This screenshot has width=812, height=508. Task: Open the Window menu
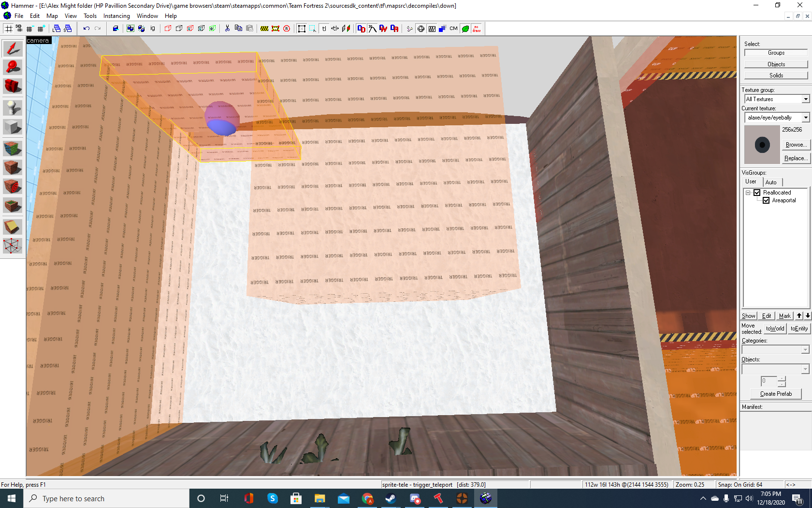click(147, 16)
